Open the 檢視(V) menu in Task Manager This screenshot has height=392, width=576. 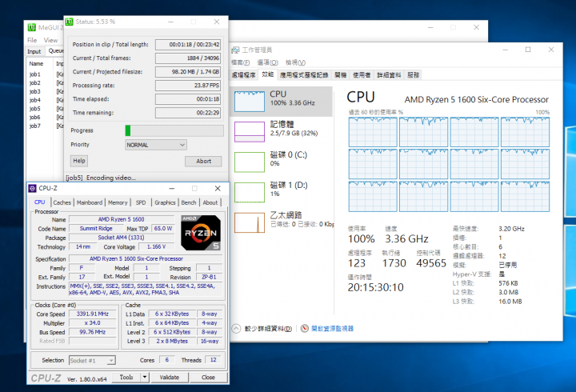coord(295,62)
